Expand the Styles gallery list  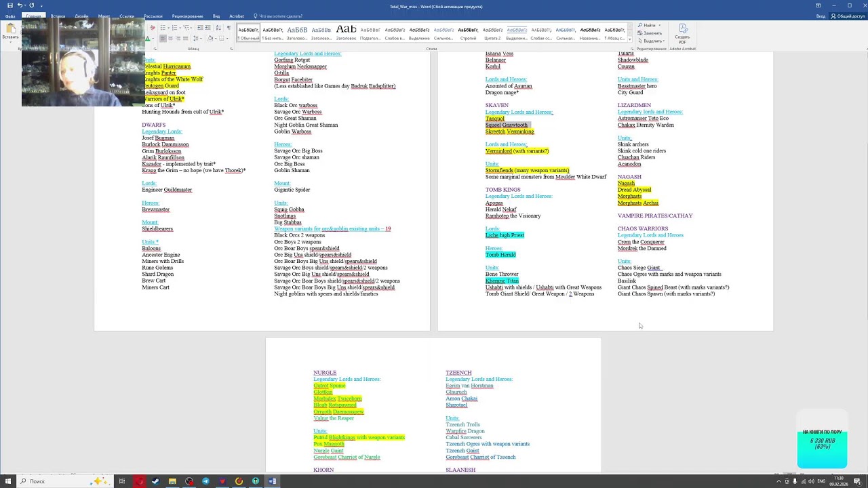[630, 39]
